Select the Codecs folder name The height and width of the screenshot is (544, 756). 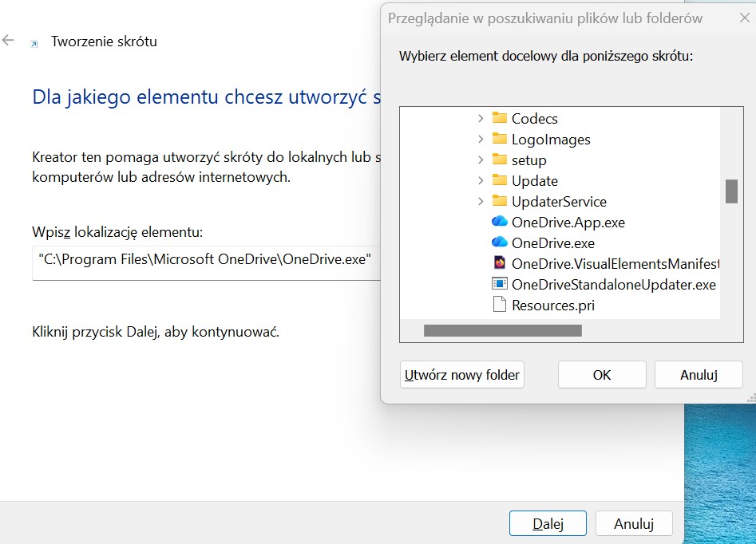point(535,119)
